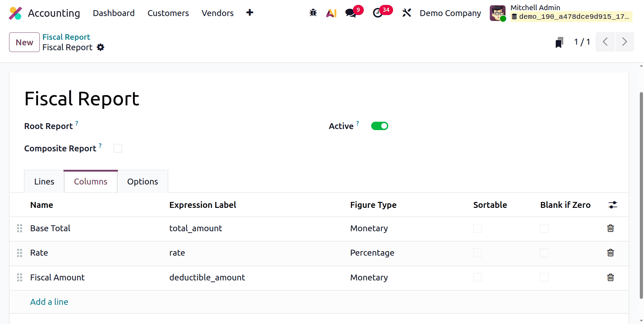Image resolution: width=644 pixels, height=324 pixels.
Task: Enable Blank if Zero for Fiscal Amount
Action: click(x=544, y=277)
